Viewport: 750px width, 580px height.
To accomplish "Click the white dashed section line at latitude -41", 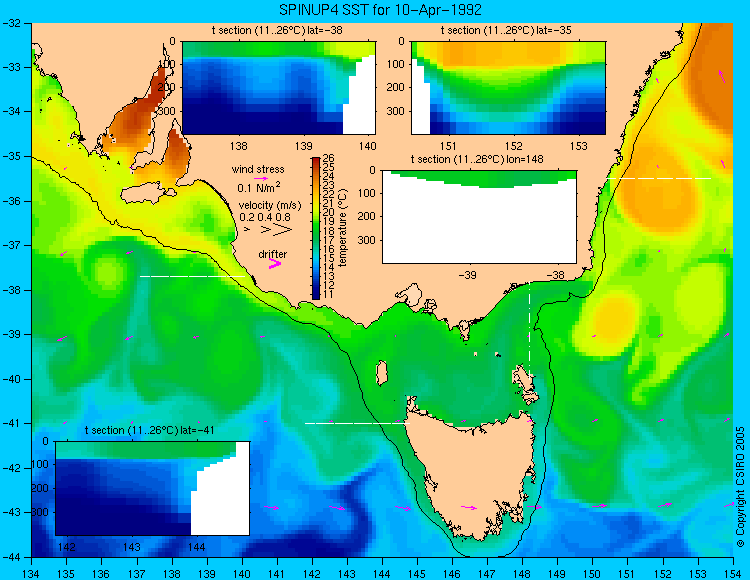I will (x=357, y=423).
